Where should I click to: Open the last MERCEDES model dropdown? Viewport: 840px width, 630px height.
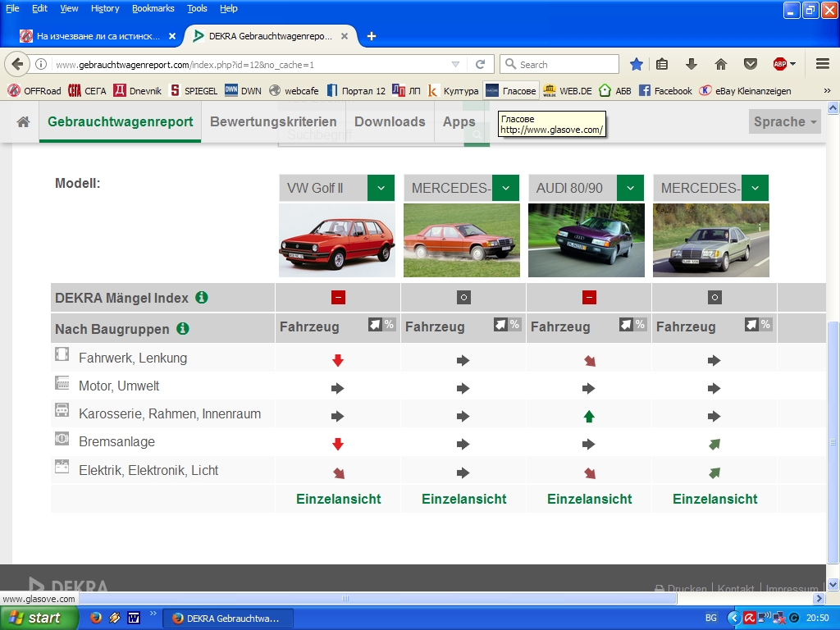(755, 188)
